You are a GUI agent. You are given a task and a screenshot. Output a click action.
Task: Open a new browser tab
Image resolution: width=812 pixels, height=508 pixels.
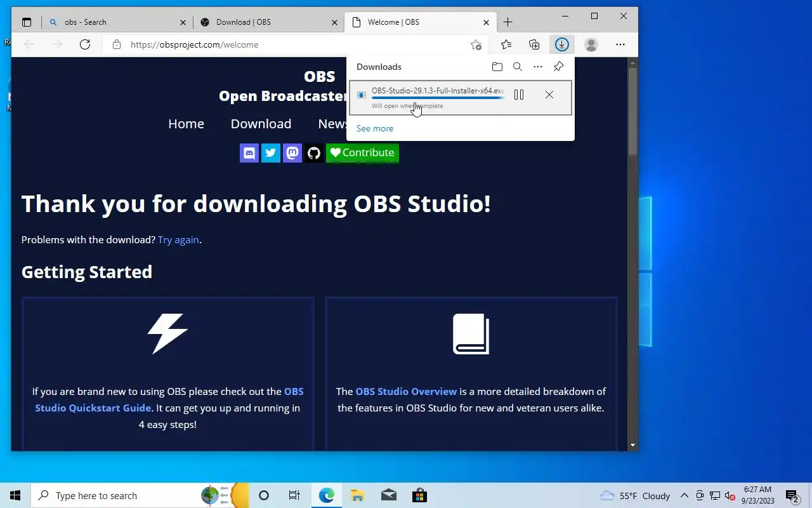pyautogui.click(x=507, y=22)
